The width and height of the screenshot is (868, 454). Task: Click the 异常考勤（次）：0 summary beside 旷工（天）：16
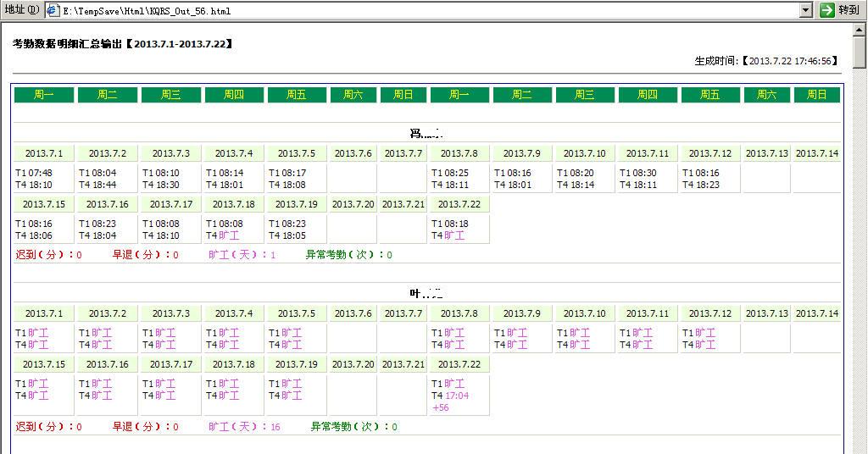[353, 427]
